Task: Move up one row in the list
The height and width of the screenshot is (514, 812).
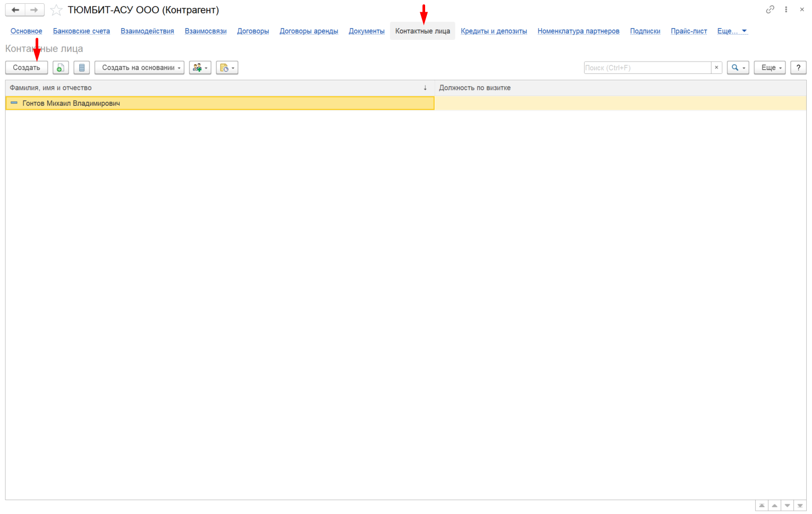Action: (775, 505)
